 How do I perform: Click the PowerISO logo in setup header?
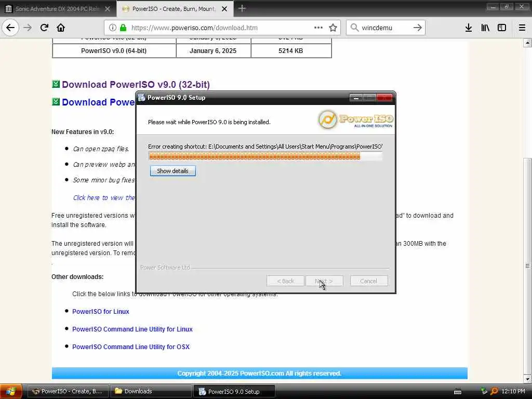pos(355,119)
